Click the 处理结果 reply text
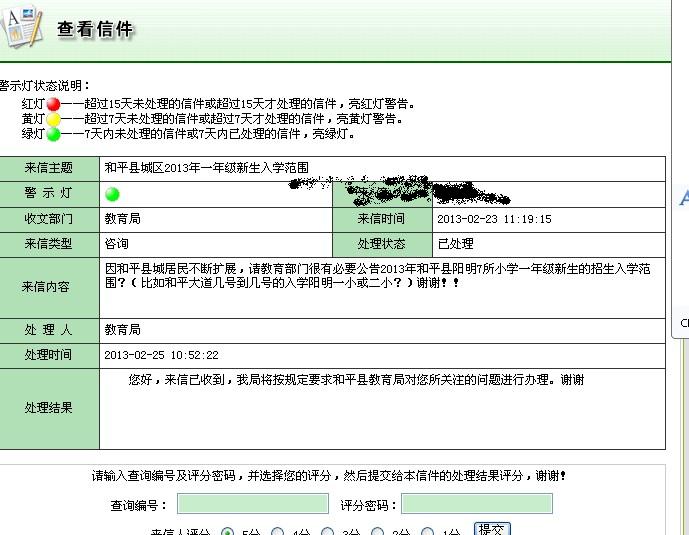689x535 pixels. click(x=356, y=380)
